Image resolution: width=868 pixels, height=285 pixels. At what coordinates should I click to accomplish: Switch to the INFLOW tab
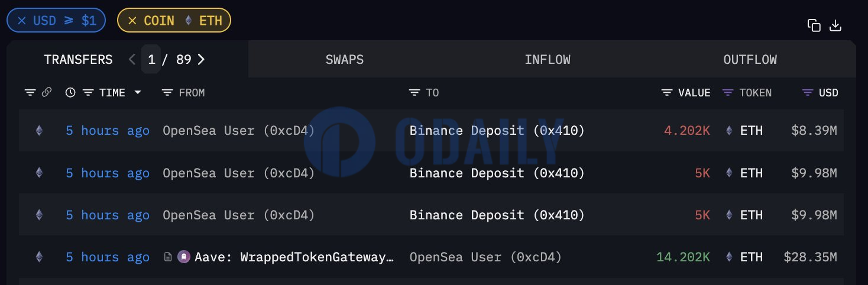point(548,59)
